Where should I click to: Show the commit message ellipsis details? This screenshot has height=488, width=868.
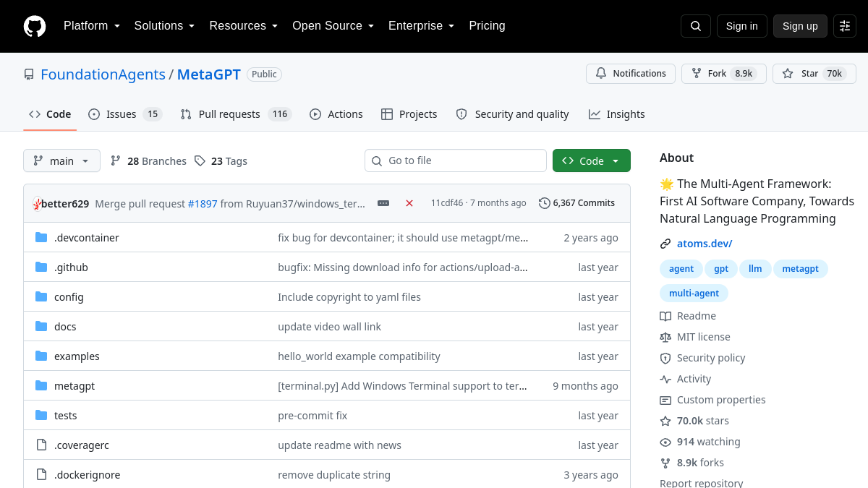tap(383, 203)
